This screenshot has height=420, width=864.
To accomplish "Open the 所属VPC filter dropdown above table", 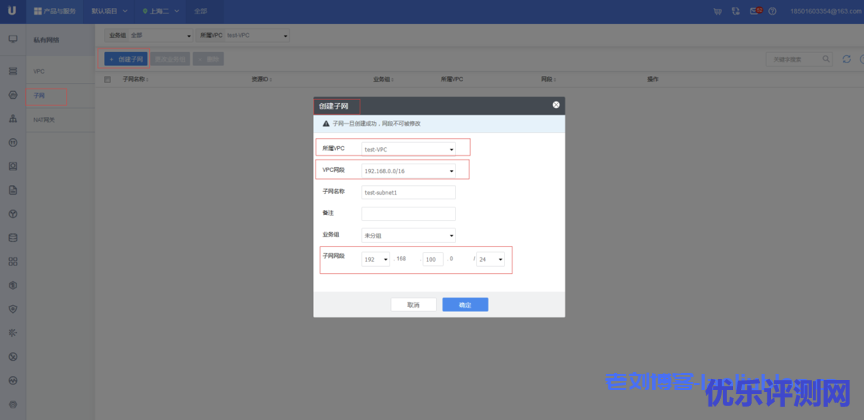I will (x=243, y=35).
